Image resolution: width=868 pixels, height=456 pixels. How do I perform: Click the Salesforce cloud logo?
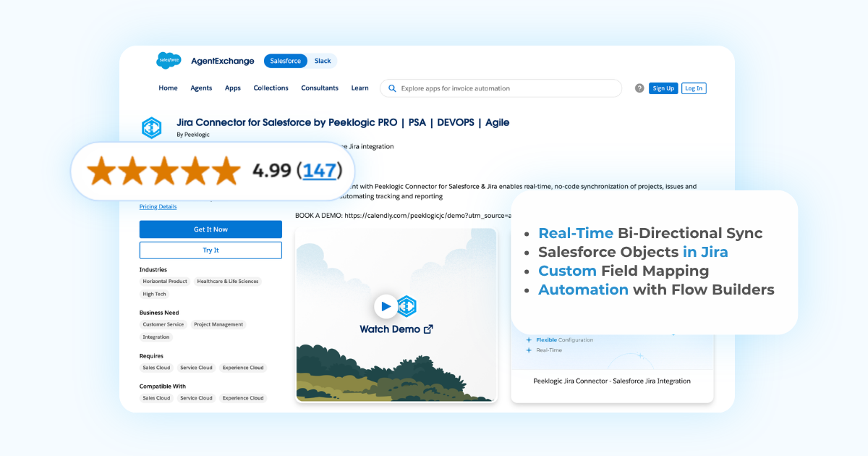pos(169,61)
